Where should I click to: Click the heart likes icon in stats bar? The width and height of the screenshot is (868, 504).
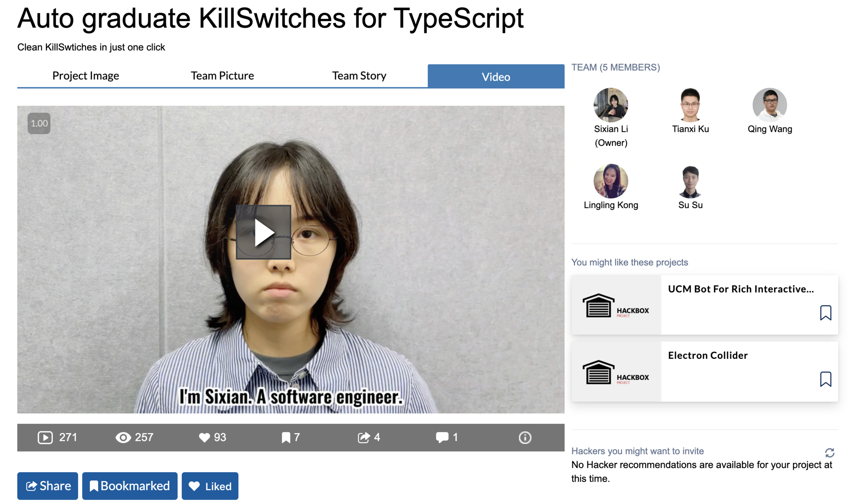pos(204,438)
